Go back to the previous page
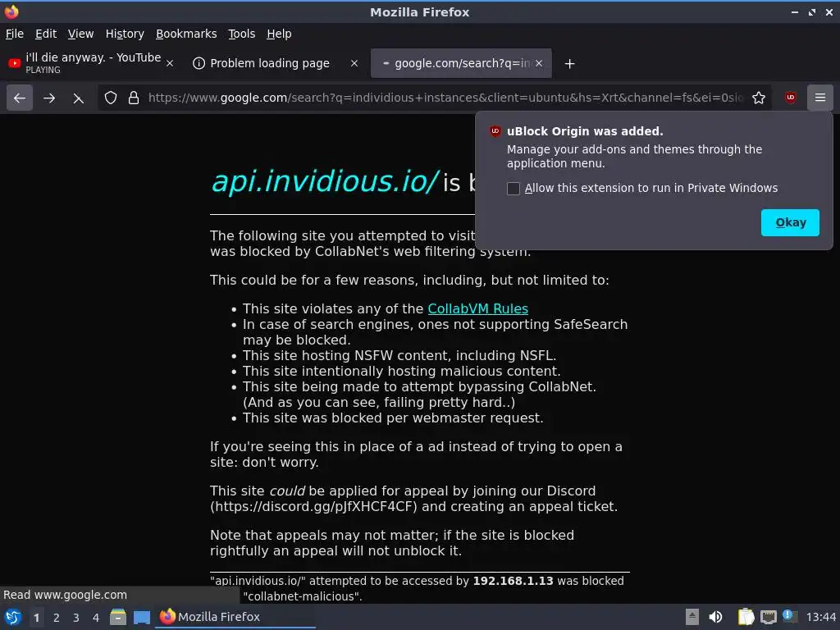 [x=20, y=98]
